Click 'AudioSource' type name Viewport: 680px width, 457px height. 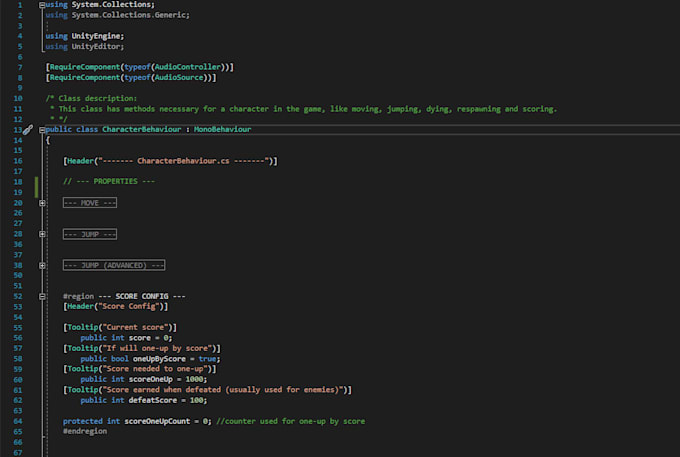[x=179, y=77]
